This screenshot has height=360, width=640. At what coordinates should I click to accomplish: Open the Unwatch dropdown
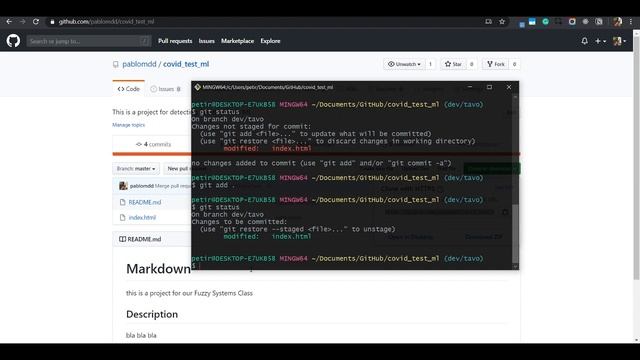coord(404,64)
